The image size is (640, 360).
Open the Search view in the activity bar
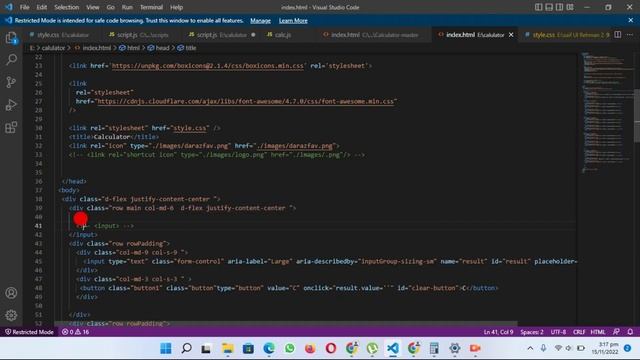11,60
